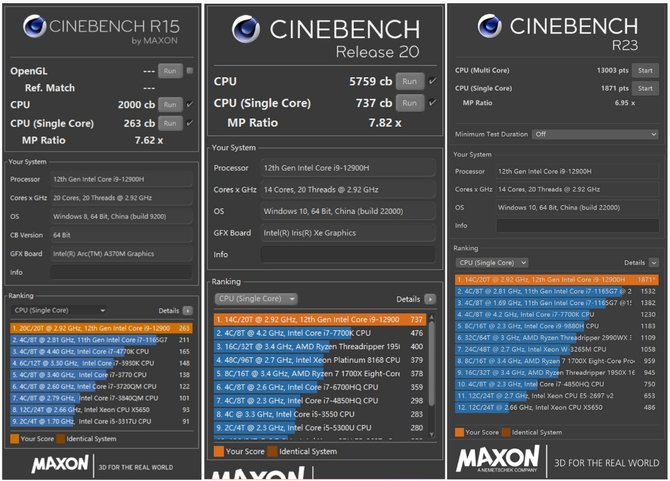Select R15 ranking row i5-3317U CPU

click(x=101, y=421)
